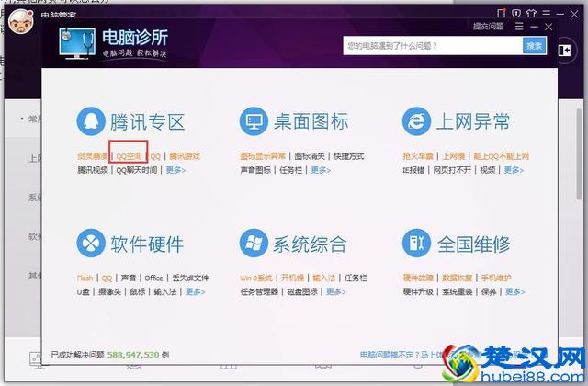The height and width of the screenshot is (386, 588).
Task: Open the 声音图标 link
Action: [x=255, y=170]
